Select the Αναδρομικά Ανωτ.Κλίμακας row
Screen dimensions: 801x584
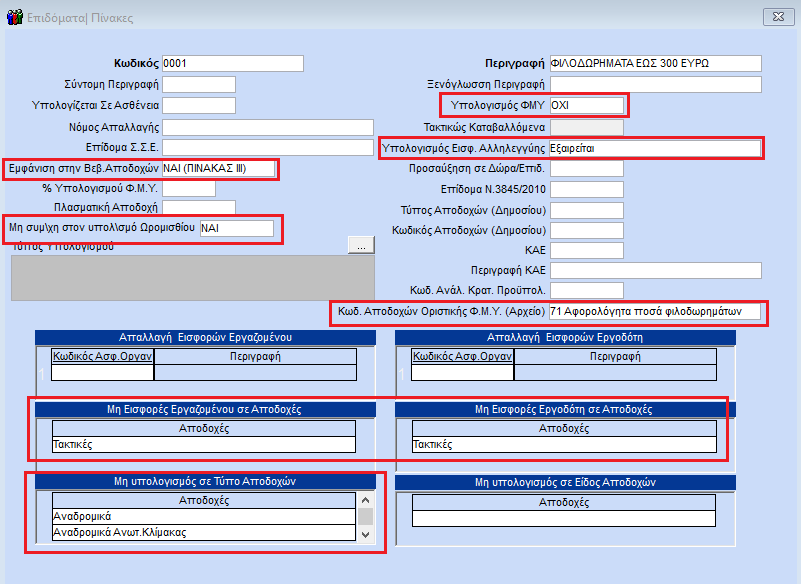coord(203,533)
